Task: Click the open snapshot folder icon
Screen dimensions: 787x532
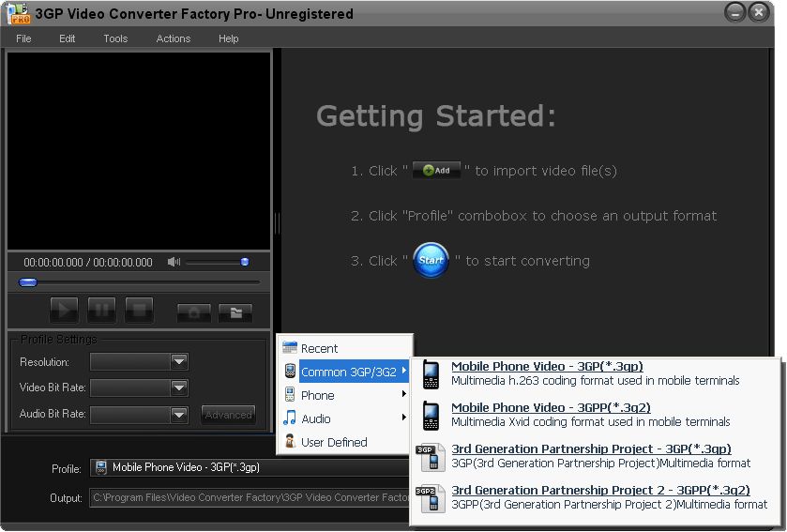Action: point(235,312)
